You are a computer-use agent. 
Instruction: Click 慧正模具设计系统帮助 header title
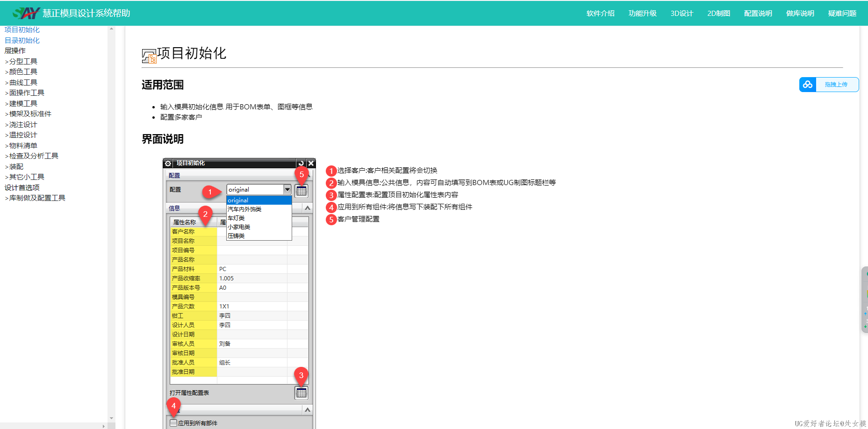pos(86,13)
